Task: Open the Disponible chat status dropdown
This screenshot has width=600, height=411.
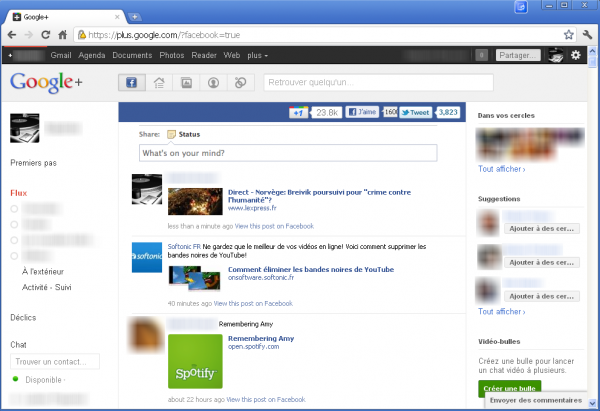Action: click(x=45, y=380)
